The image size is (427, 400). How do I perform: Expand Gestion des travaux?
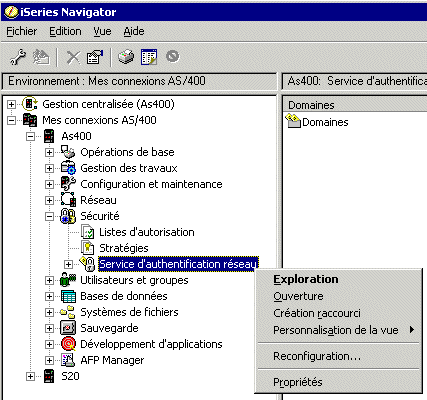49,168
